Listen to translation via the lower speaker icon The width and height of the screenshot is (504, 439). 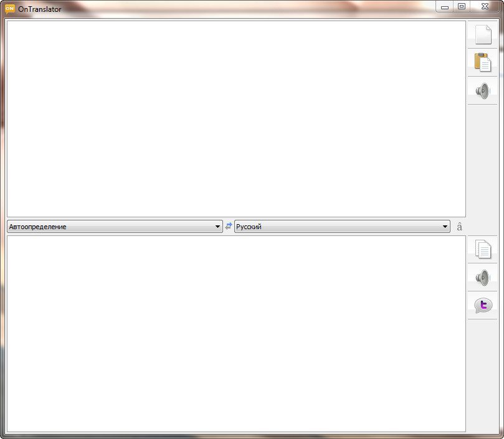pyautogui.click(x=483, y=278)
